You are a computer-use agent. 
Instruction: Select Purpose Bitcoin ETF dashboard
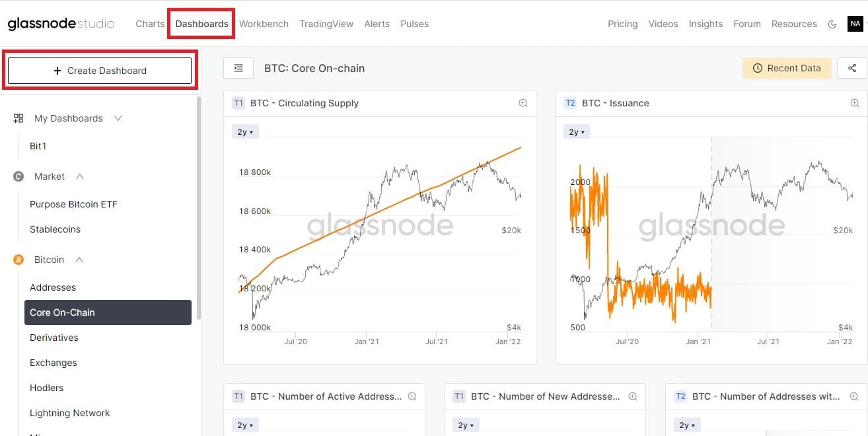[x=73, y=204]
